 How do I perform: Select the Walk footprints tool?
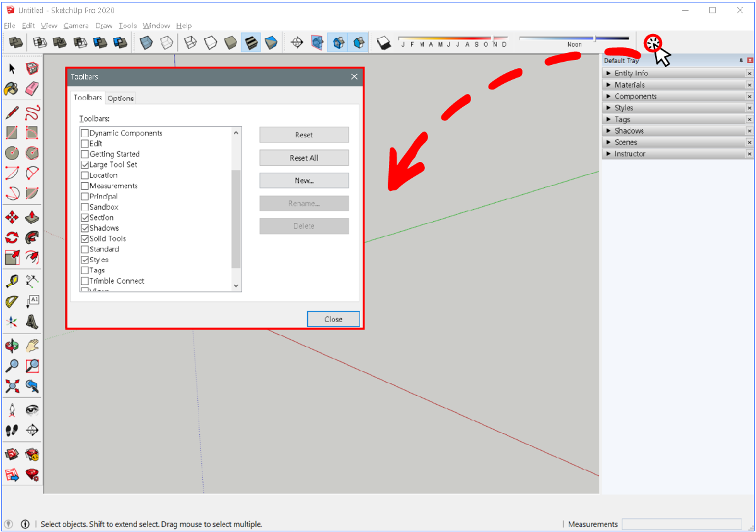12,430
